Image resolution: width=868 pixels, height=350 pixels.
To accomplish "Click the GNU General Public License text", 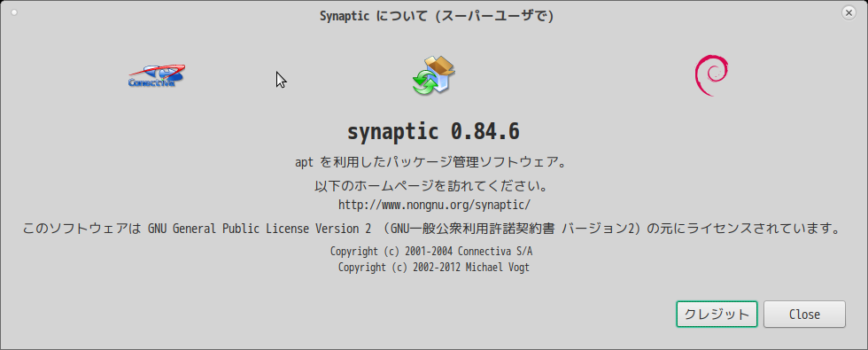I will 431,229.
